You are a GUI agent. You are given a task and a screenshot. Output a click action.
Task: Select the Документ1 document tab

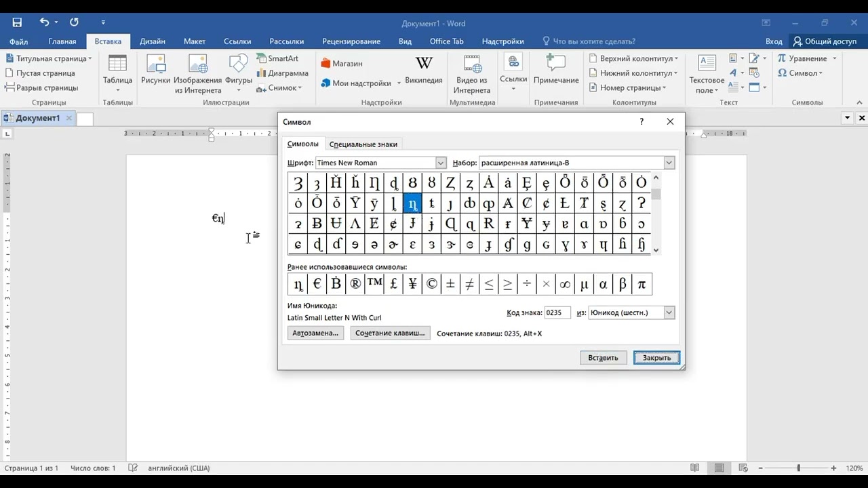tap(37, 119)
